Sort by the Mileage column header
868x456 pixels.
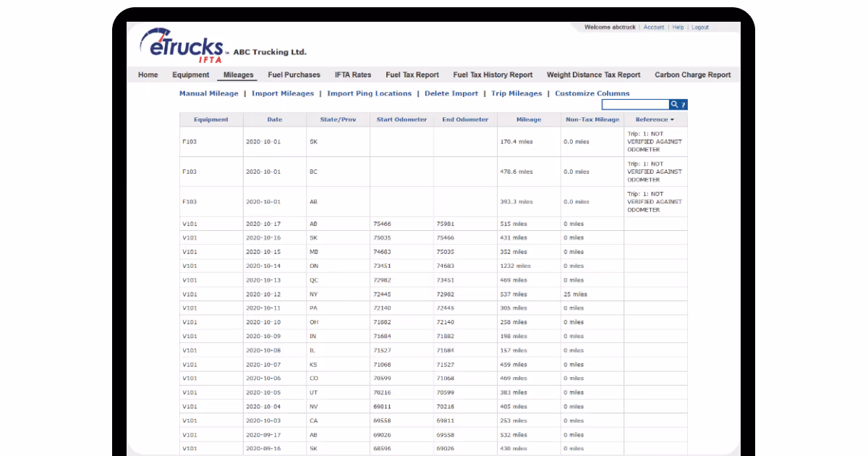pyautogui.click(x=529, y=119)
